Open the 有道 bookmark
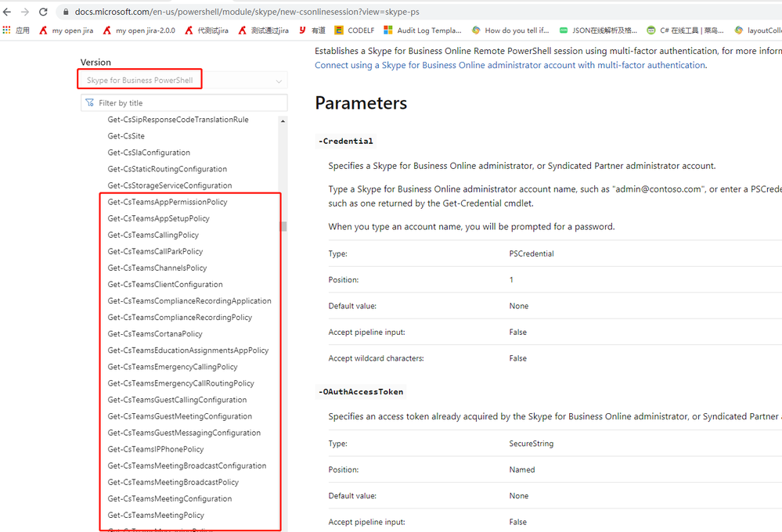This screenshot has width=782, height=532. point(312,31)
